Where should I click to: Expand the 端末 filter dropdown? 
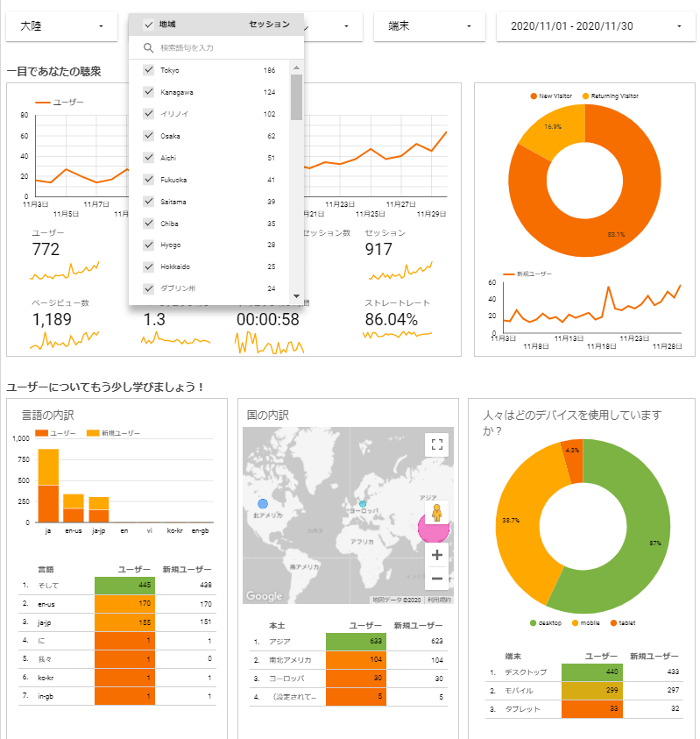pos(429,27)
